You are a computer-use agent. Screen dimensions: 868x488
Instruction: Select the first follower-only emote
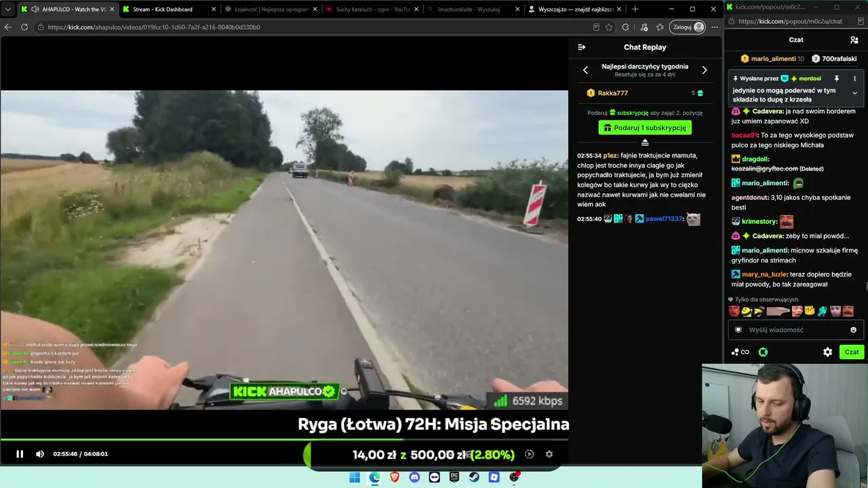734,311
